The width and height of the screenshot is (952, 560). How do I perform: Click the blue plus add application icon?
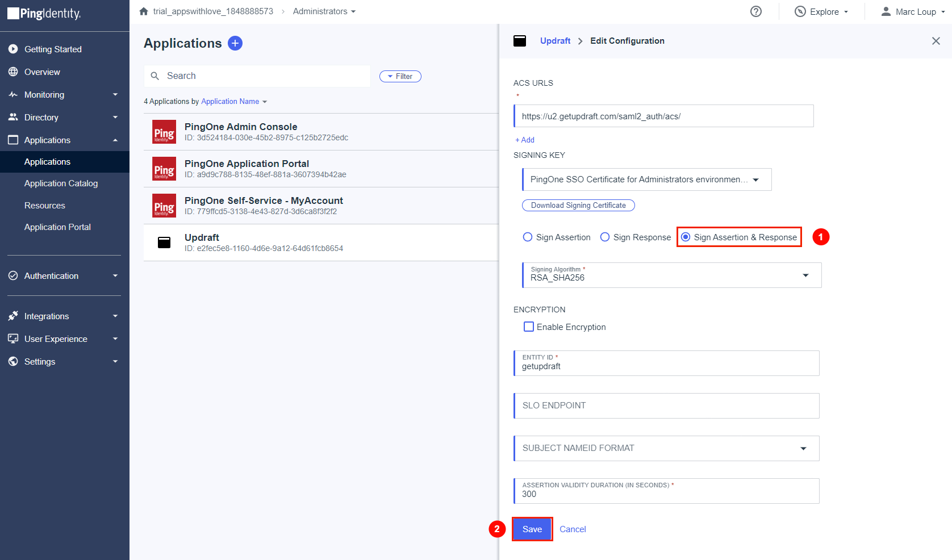click(235, 43)
